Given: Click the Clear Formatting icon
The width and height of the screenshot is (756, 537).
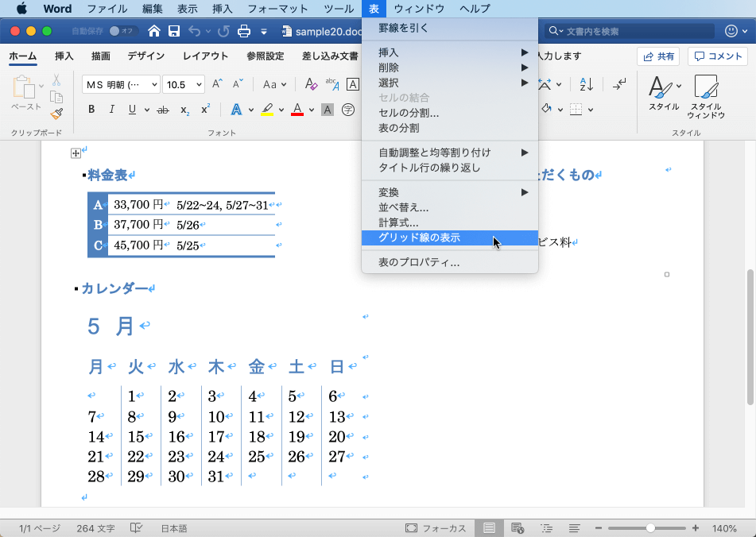Looking at the screenshot, I should [312, 84].
